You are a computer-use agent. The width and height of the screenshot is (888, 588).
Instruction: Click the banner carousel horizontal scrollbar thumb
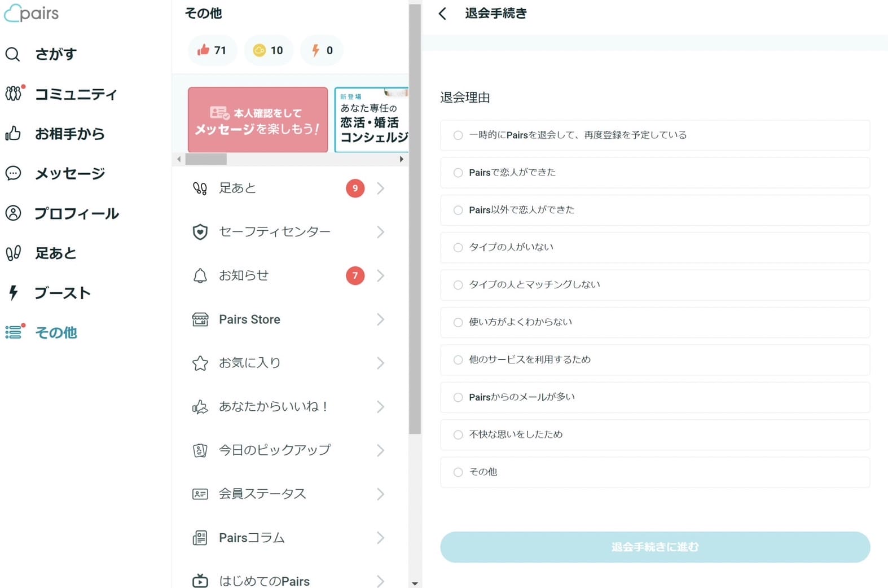(206, 159)
